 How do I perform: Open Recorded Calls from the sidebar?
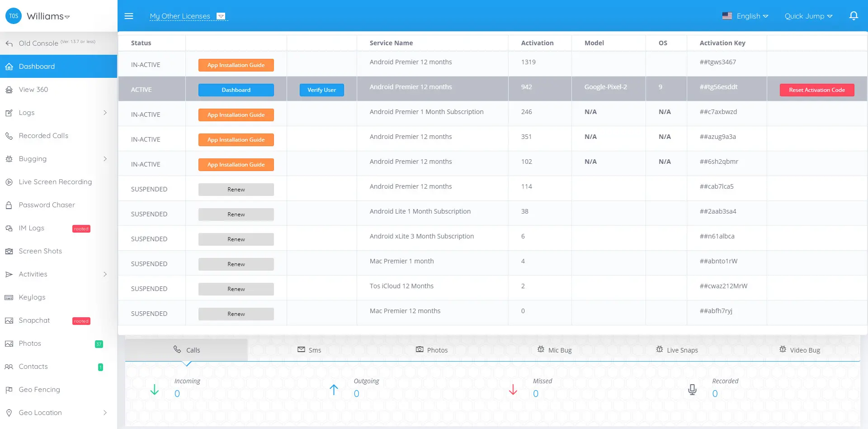click(x=43, y=136)
